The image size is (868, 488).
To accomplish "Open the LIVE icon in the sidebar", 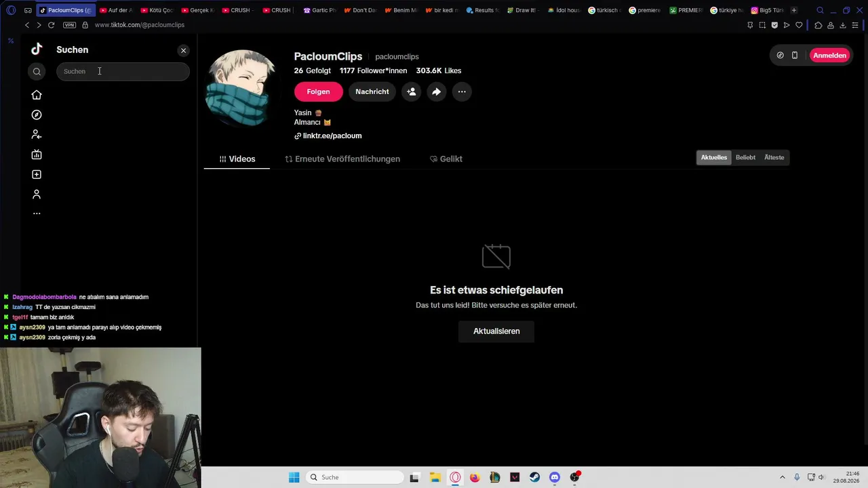I will tap(37, 155).
